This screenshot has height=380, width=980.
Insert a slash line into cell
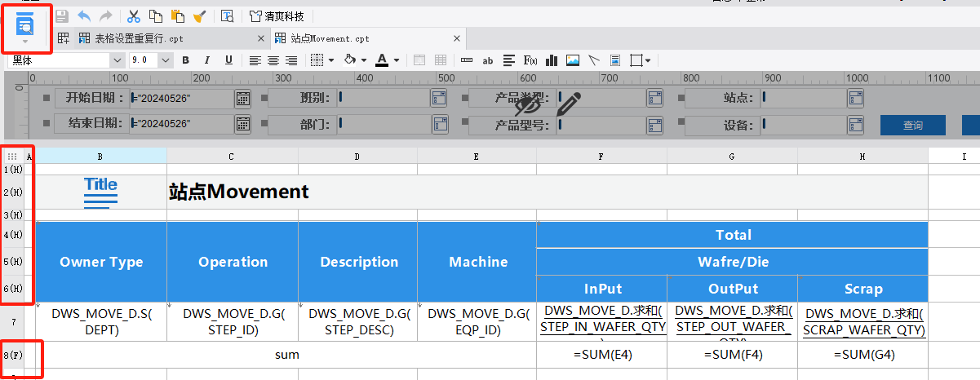pyautogui.click(x=594, y=60)
